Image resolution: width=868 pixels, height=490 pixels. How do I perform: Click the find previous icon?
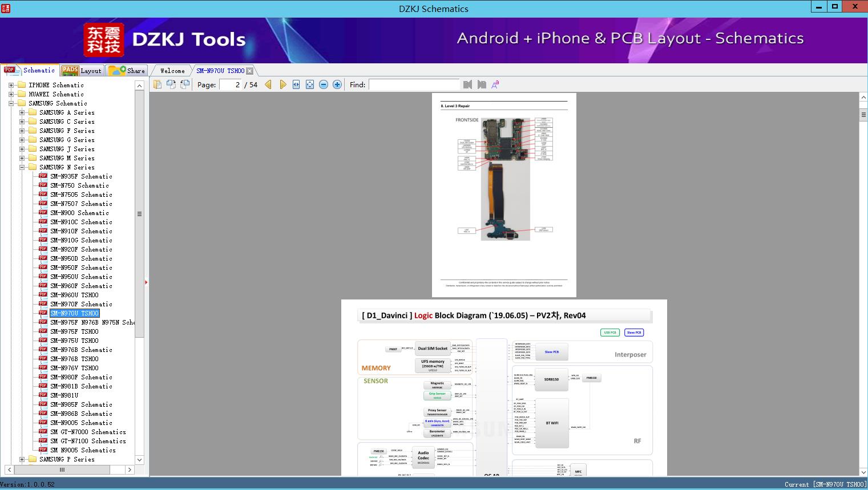(468, 84)
